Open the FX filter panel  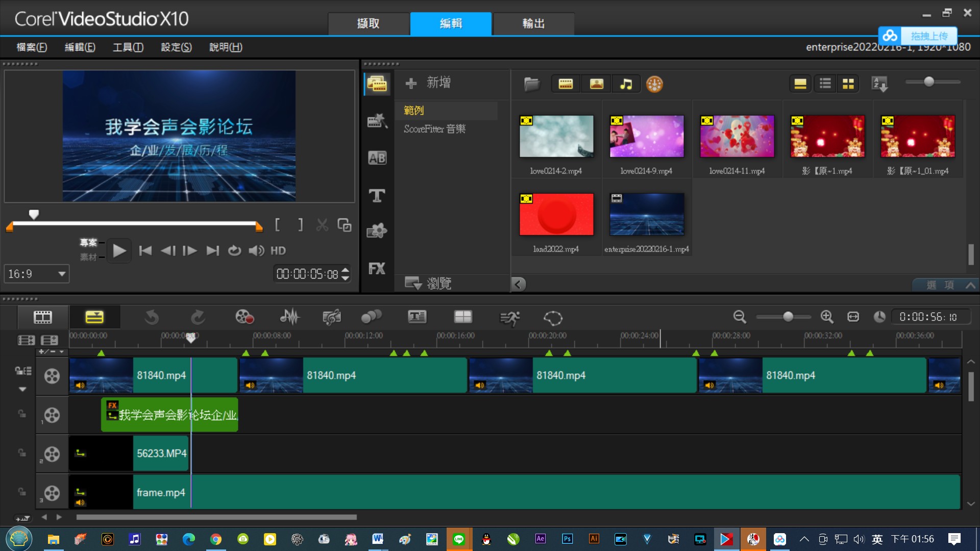pos(377,268)
